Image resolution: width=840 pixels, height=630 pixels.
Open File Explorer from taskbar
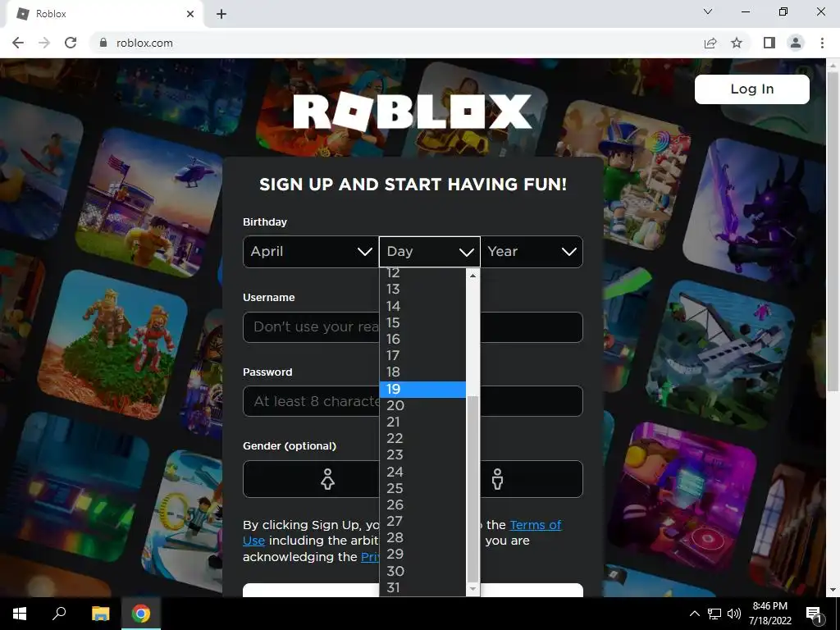click(100, 614)
